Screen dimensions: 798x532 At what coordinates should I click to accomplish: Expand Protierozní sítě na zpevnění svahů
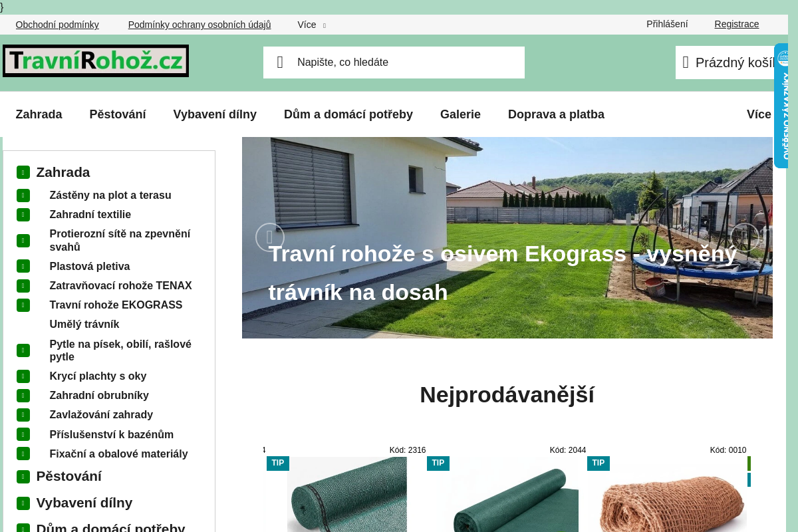pos(23,241)
